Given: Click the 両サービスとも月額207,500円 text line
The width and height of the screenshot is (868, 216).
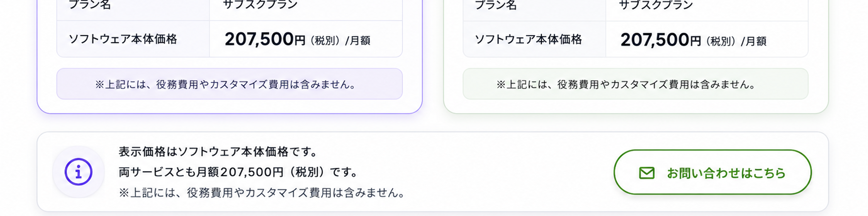Looking at the screenshot, I should pos(238,172).
